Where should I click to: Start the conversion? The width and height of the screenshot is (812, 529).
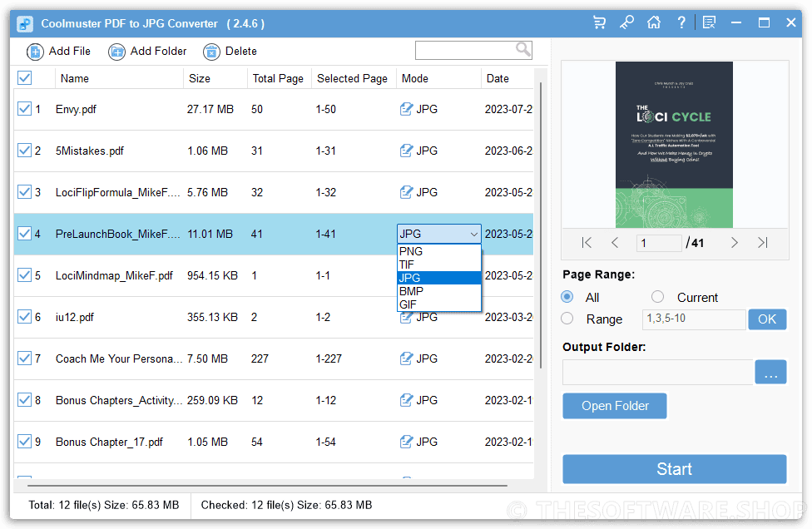coord(674,469)
